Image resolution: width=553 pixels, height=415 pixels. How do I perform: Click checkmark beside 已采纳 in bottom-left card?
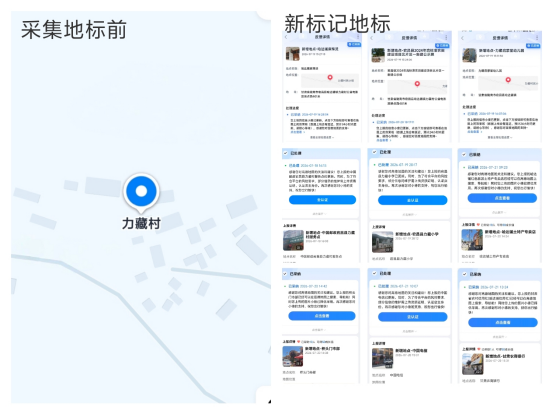(x=285, y=274)
